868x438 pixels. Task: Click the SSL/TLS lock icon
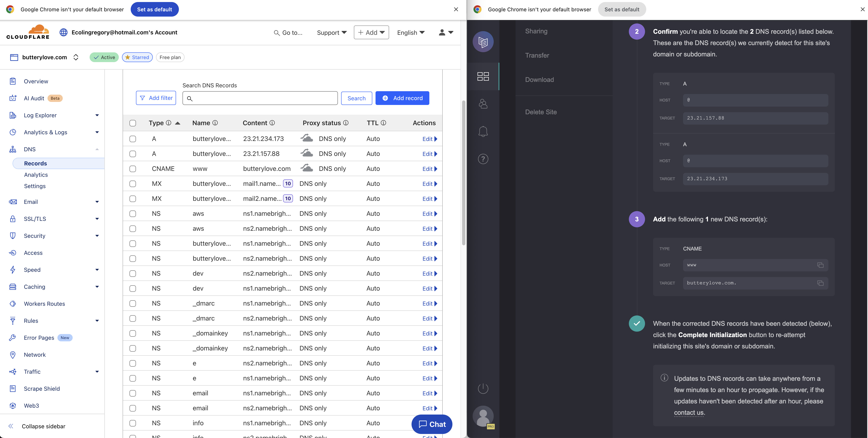click(x=13, y=219)
